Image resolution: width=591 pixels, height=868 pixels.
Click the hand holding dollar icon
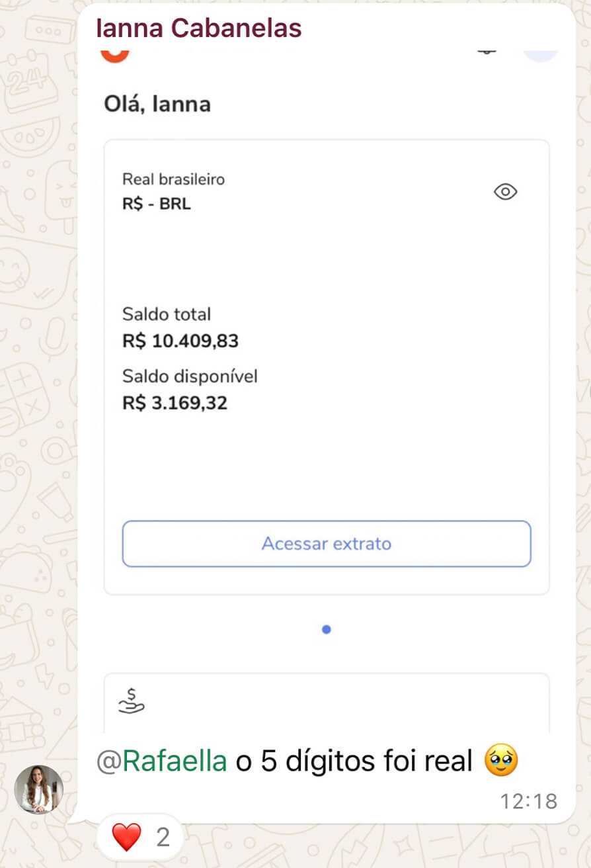(x=132, y=701)
